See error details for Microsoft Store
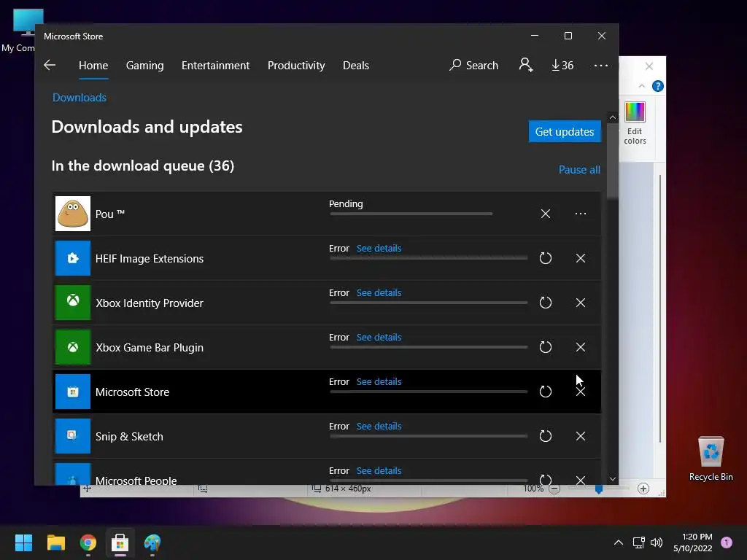The height and width of the screenshot is (560, 747). [379, 381]
